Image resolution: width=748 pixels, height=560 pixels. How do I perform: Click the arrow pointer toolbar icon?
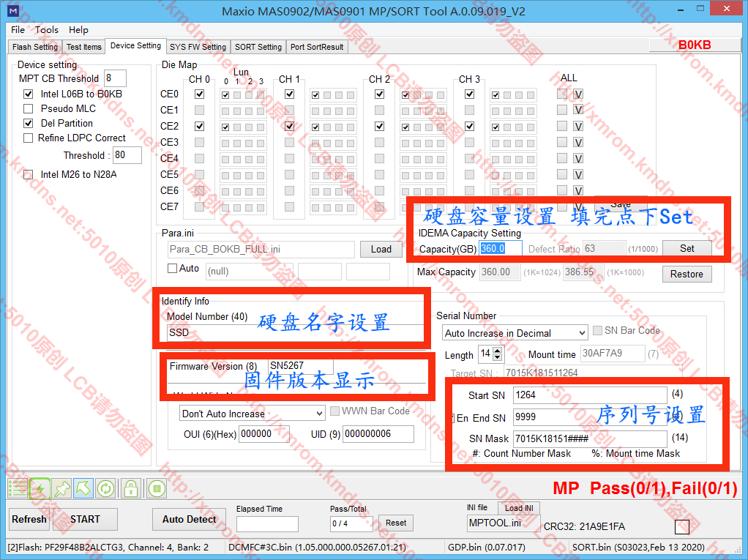click(x=83, y=488)
